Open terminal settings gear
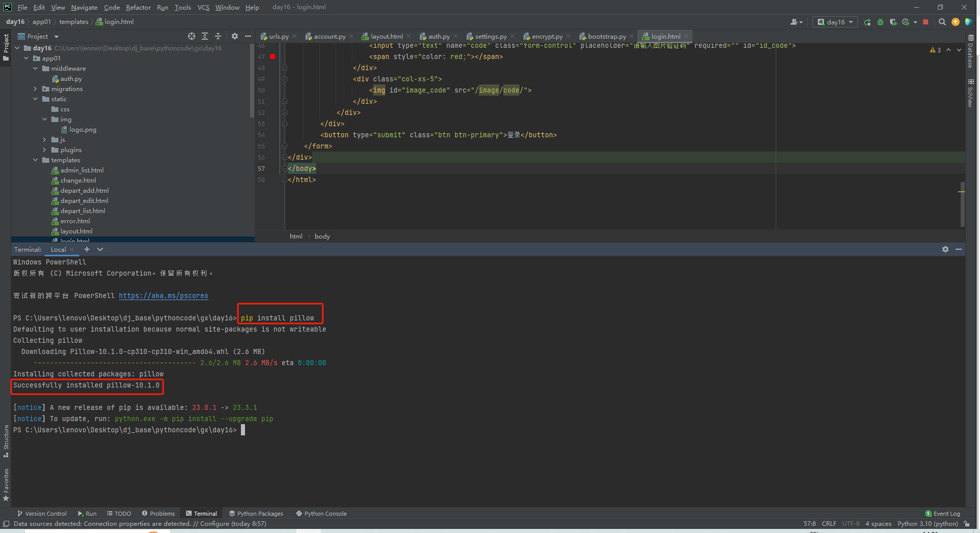This screenshot has height=533, width=980. tap(945, 249)
